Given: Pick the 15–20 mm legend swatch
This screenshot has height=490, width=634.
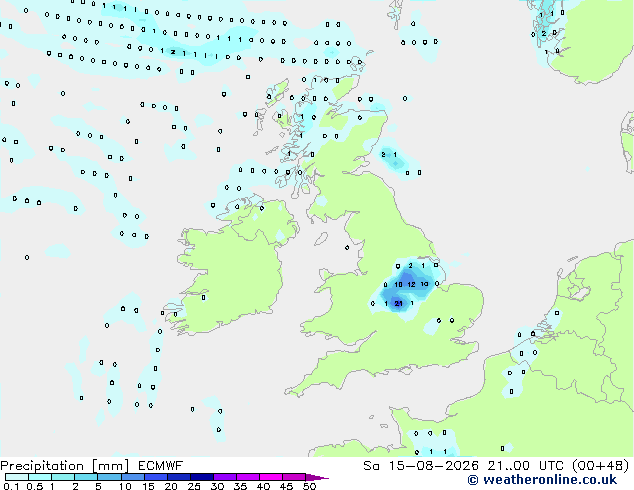Looking at the screenshot, I should [x=156, y=477].
